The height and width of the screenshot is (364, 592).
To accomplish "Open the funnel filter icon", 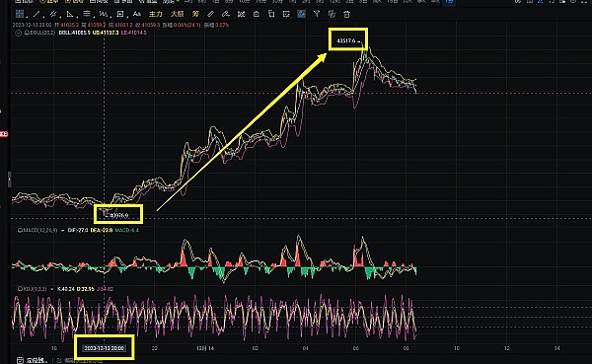I will [317, 15].
